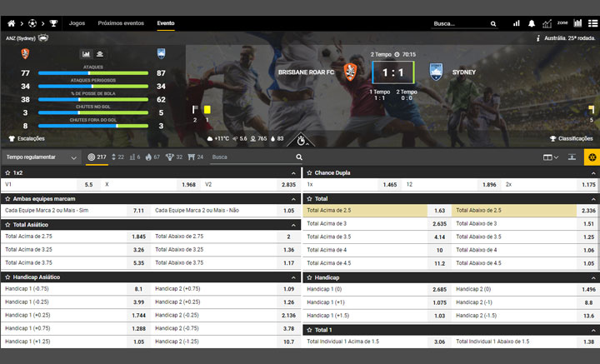Open the Escalações lineups link
The image size is (600, 364).
click(x=27, y=138)
